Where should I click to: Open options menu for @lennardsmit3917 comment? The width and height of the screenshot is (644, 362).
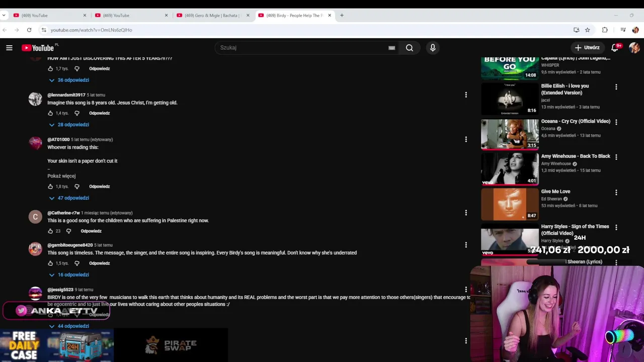[x=466, y=95]
